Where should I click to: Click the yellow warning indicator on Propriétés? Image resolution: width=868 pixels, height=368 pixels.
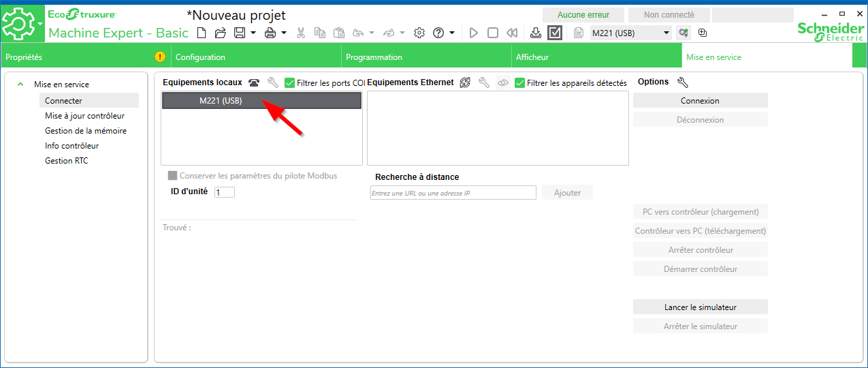point(160,57)
